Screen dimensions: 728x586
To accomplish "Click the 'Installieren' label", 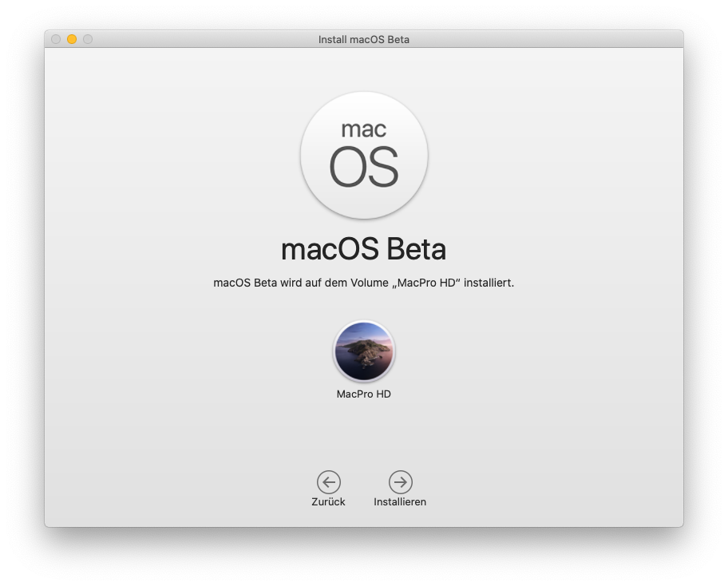I will pyautogui.click(x=400, y=502).
